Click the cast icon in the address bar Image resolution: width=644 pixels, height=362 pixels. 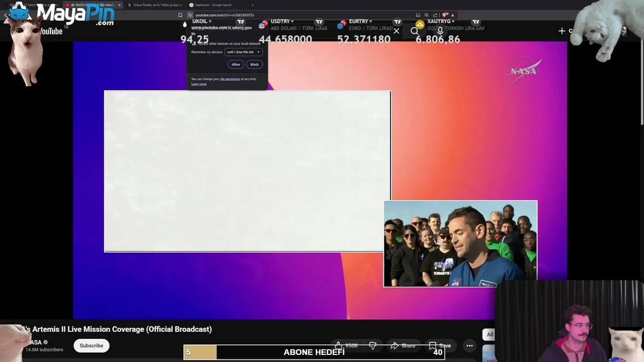tap(418, 15)
